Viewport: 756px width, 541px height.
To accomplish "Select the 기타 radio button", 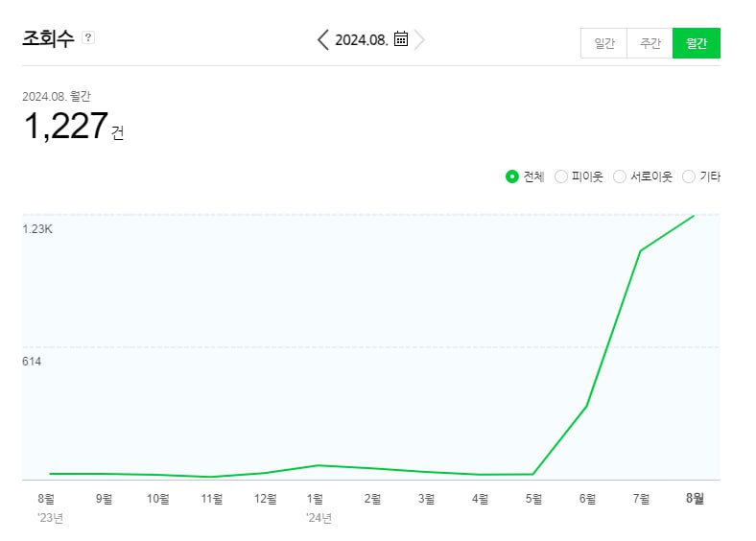I will coord(689,176).
